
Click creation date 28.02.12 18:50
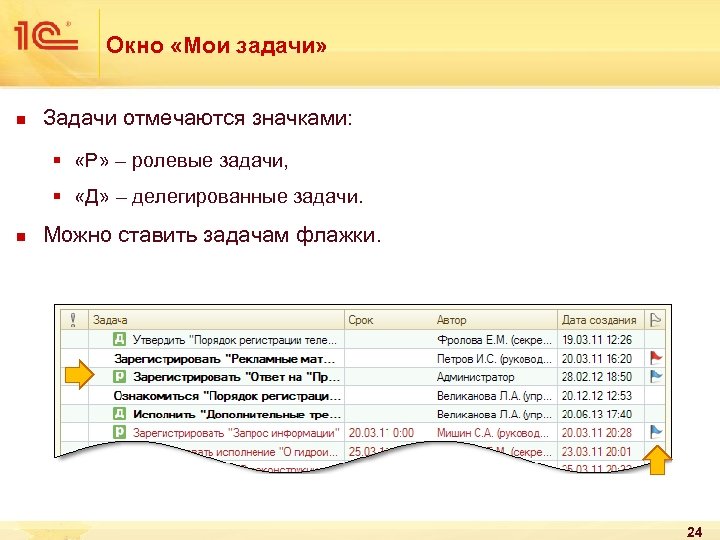point(597,377)
